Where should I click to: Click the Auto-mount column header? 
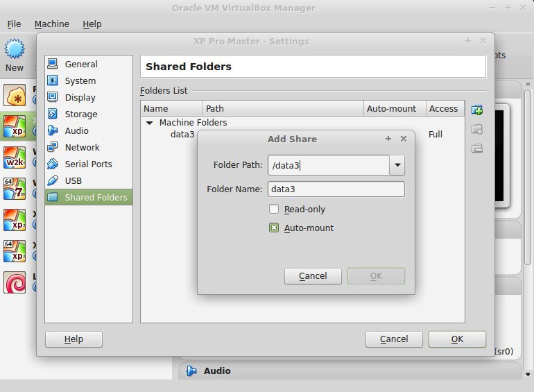395,109
